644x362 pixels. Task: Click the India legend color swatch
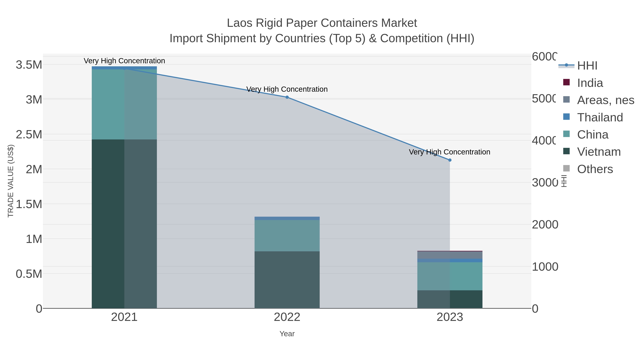point(566,82)
